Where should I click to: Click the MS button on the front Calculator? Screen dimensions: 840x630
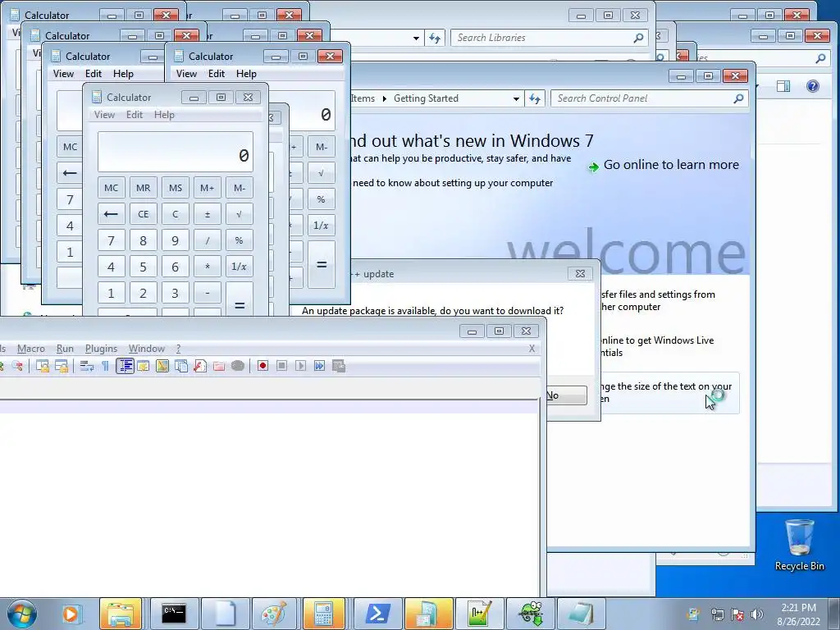click(x=176, y=188)
